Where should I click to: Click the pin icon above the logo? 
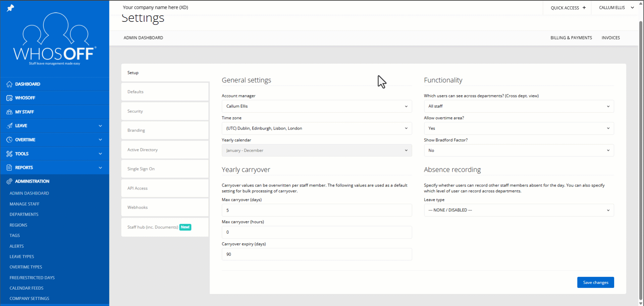click(10, 8)
